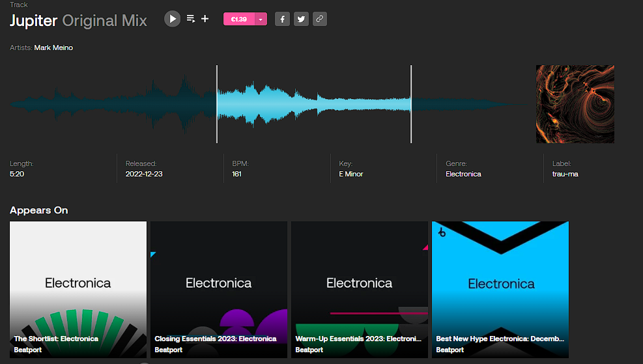Select the track length 5:20

click(x=17, y=175)
